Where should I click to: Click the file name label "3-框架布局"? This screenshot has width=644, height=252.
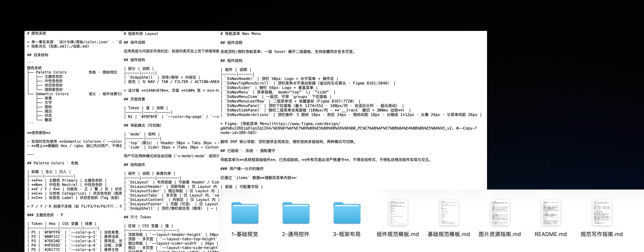[x=347, y=234]
